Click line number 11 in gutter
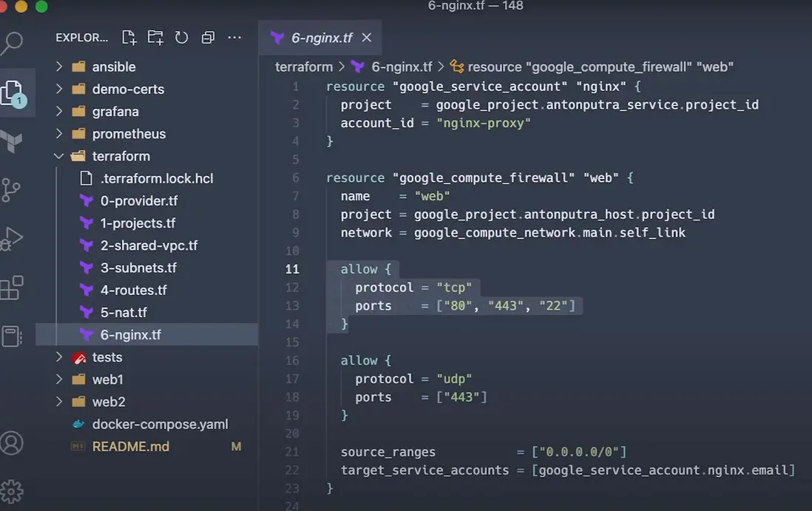The image size is (812, 511). tap(292, 269)
